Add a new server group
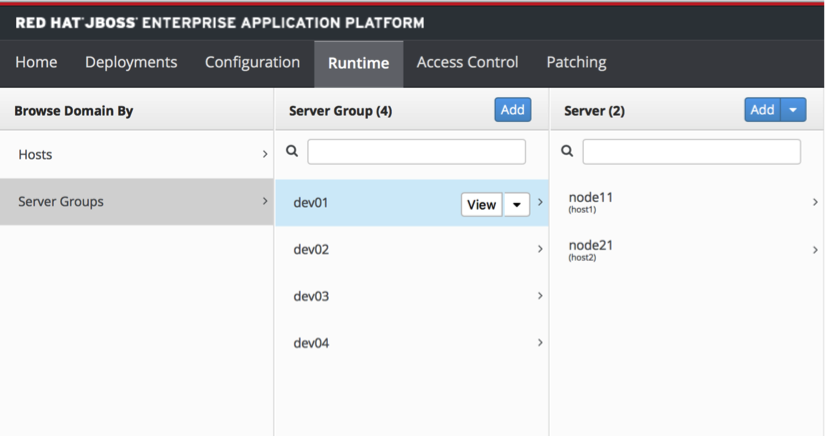 coord(512,110)
